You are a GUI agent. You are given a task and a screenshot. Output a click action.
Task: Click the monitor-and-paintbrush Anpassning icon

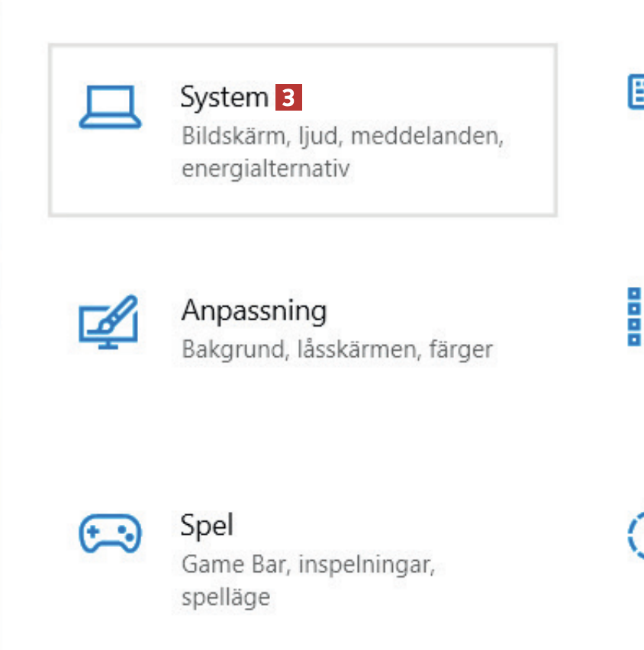108,322
